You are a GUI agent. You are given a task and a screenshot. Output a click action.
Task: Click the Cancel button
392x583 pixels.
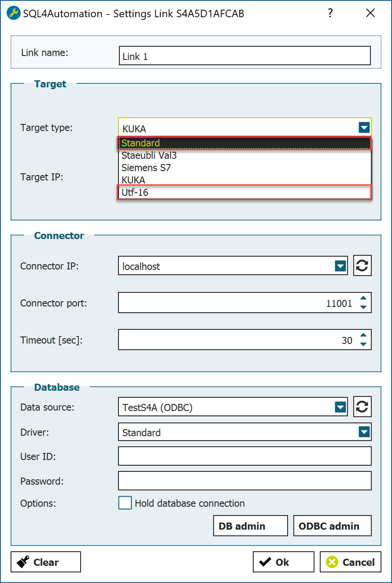coord(351,562)
